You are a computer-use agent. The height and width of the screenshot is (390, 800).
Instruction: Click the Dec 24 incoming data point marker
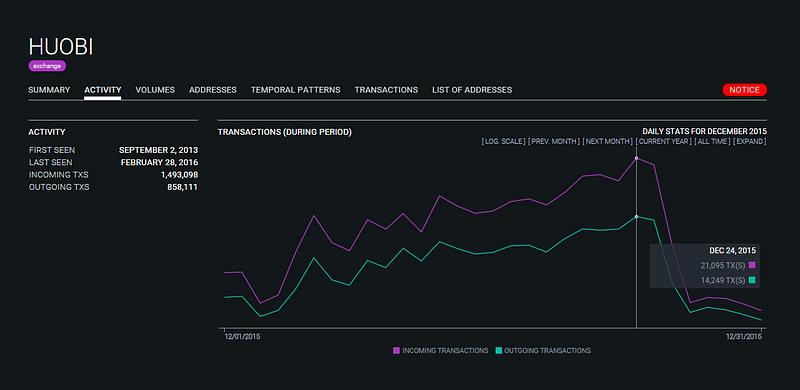point(636,158)
